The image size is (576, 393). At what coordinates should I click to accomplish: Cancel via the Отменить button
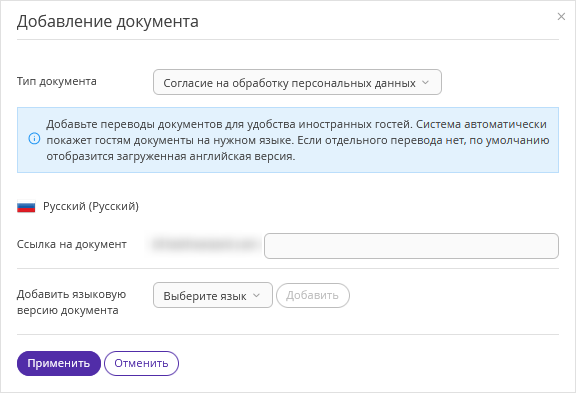(x=141, y=363)
